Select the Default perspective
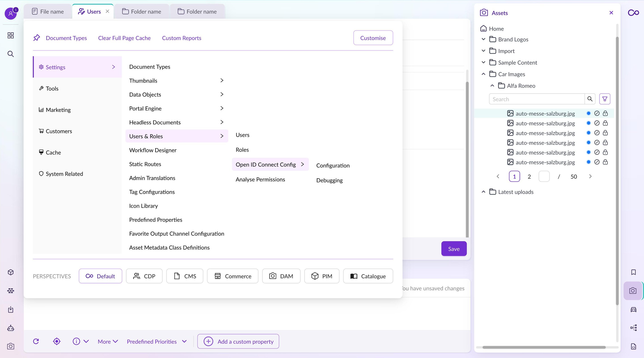Viewport: 644px width, 358px height. click(100, 276)
